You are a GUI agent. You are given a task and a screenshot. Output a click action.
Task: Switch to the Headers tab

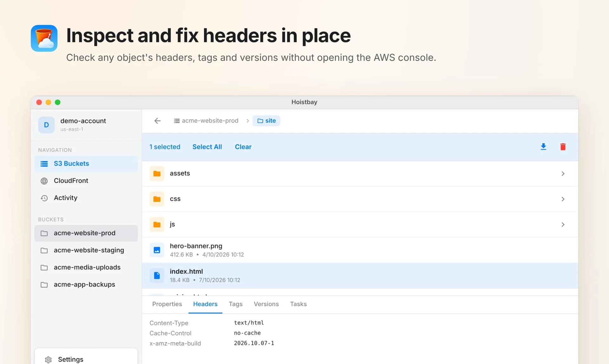pos(205,304)
